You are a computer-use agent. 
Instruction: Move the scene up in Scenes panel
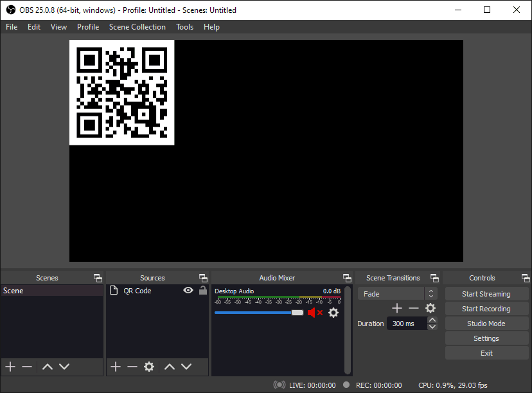tap(48, 367)
